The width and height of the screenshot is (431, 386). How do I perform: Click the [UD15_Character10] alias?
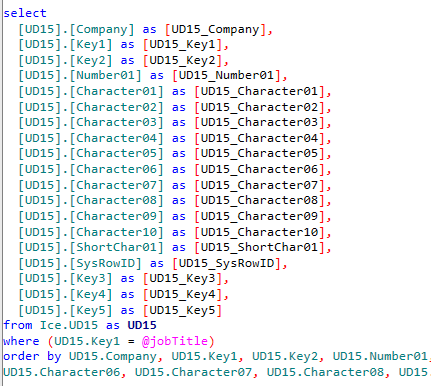pos(259,232)
